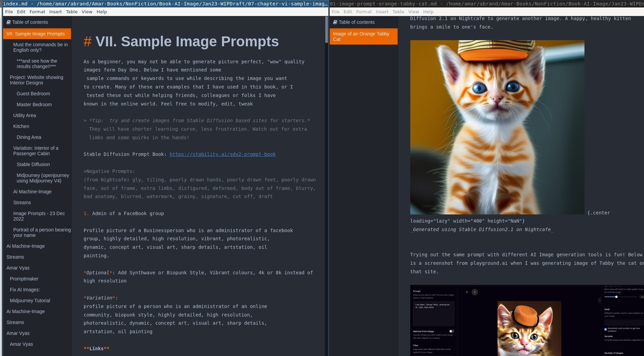
Task: Open the Edit menu in index.md window
Action: click(x=21, y=12)
